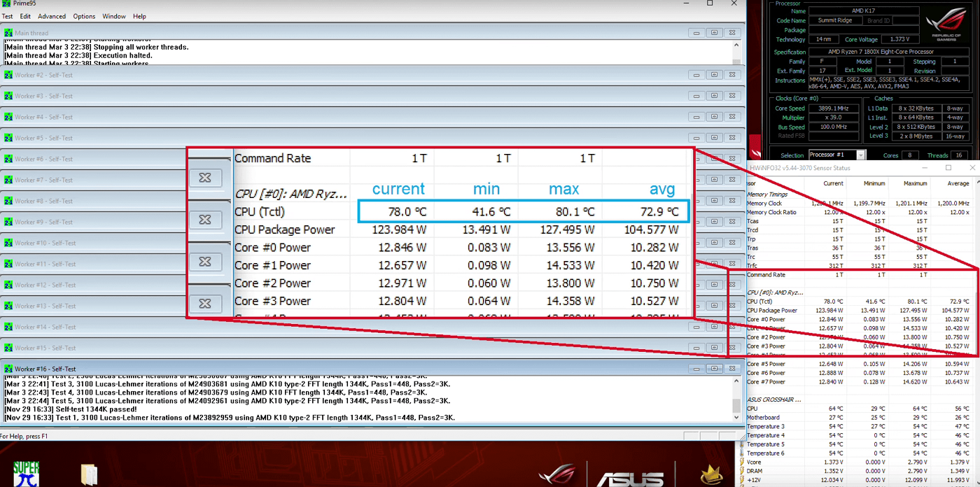Select the folder icon on the desktop
The image size is (980, 487).
[89, 475]
